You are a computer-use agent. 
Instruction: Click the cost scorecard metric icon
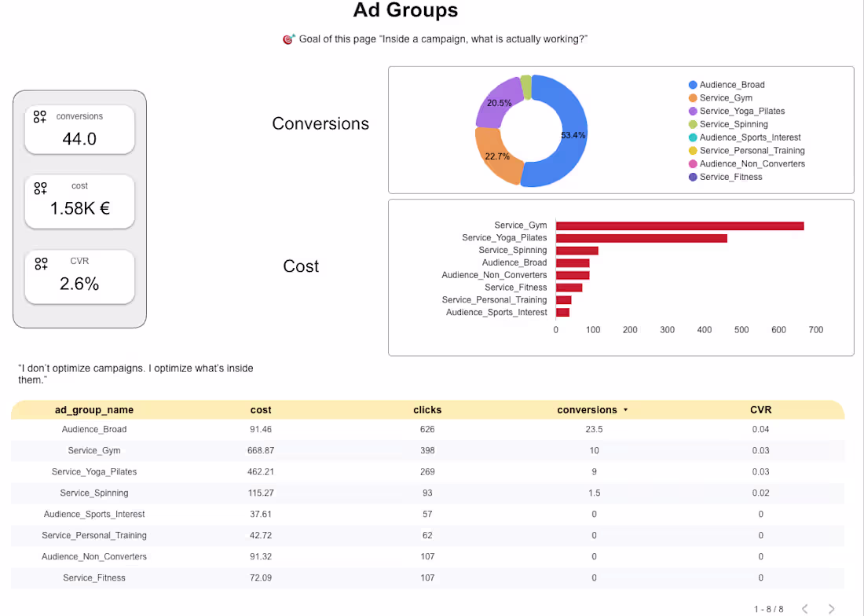tap(40, 189)
